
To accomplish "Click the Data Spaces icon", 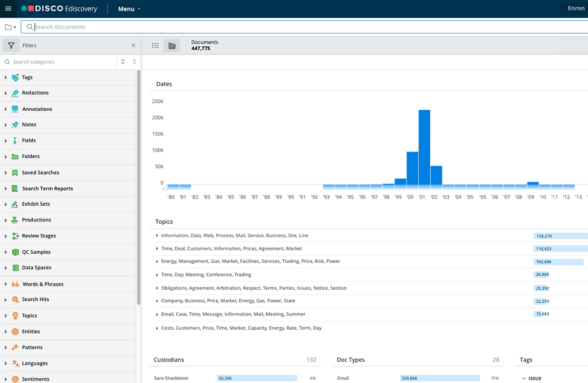I will click(15, 268).
